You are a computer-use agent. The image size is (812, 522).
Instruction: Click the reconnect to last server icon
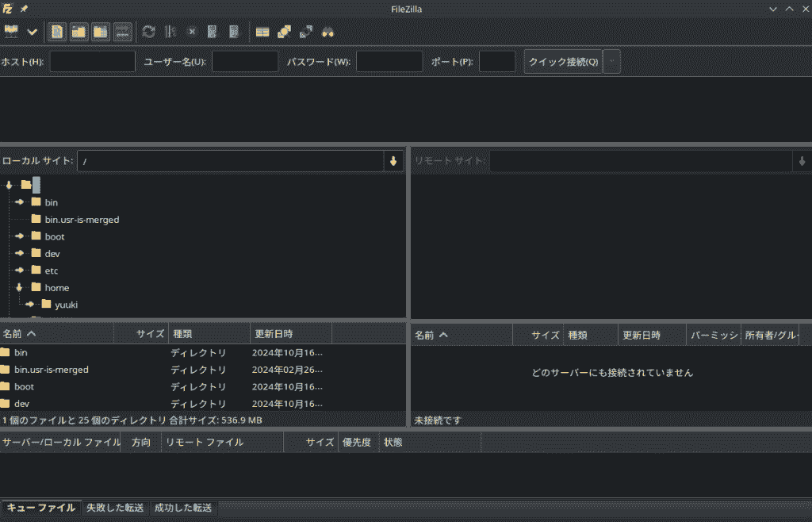pyautogui.click(x=234, y=32)
